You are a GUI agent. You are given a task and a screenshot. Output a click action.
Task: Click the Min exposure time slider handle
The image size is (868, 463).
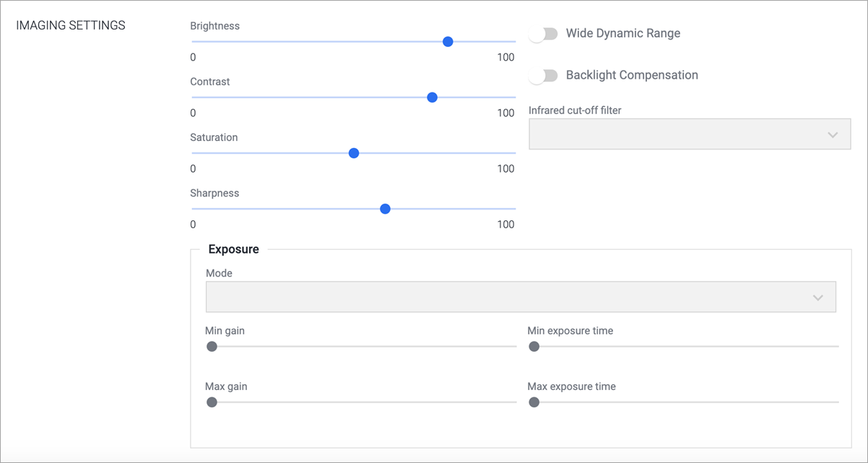click(534, 347)
